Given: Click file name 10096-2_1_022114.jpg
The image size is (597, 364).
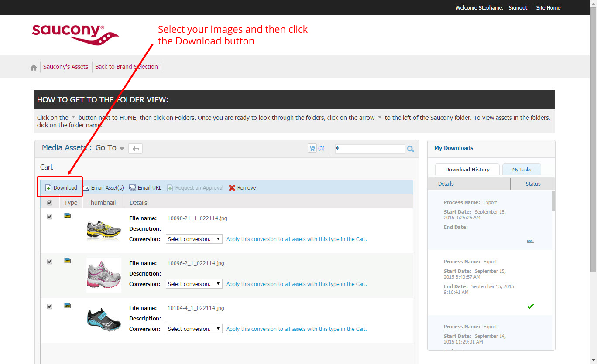Looking at the screenshot, I should point(196,263).
